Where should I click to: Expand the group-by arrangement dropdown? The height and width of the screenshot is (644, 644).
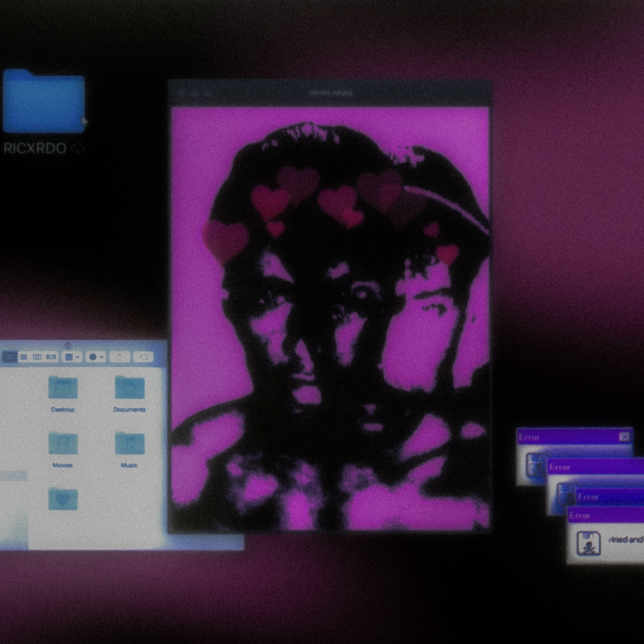pos(72,357)
